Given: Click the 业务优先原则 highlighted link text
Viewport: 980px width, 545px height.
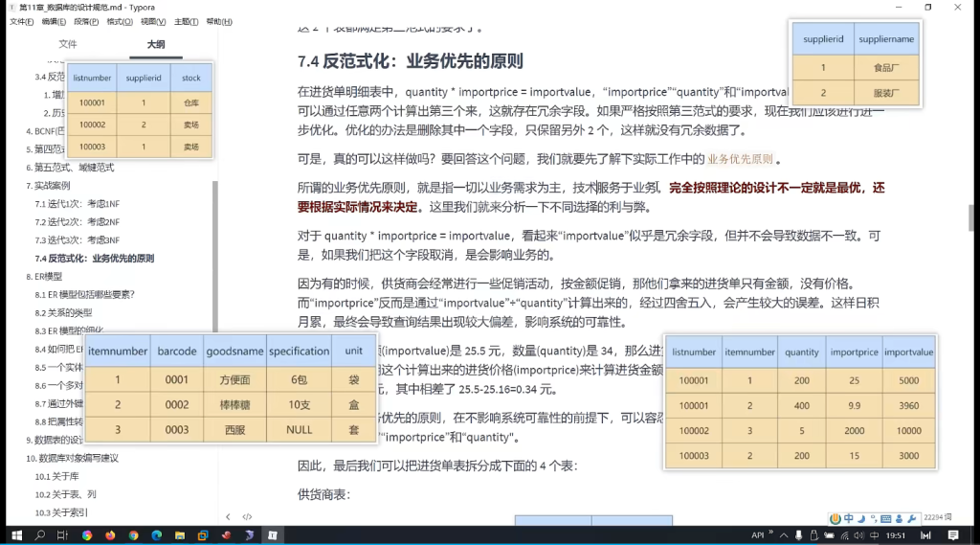Looking at the screenshot, I should point(740,159).
